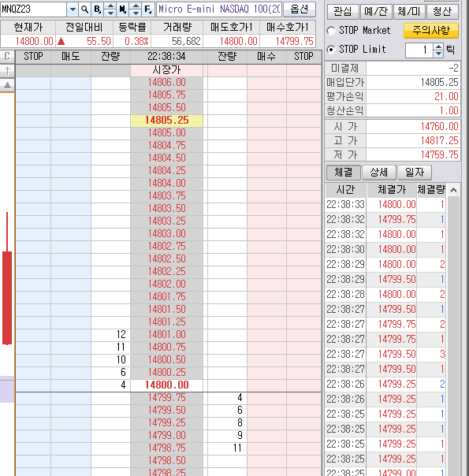Click the C button at order ladder corner
This screenshot has height=476, width=469.
coord(7,56)
